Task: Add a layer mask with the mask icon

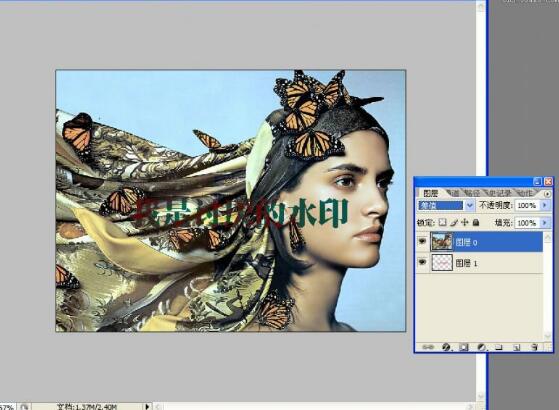Action: [x=463, y=347]
